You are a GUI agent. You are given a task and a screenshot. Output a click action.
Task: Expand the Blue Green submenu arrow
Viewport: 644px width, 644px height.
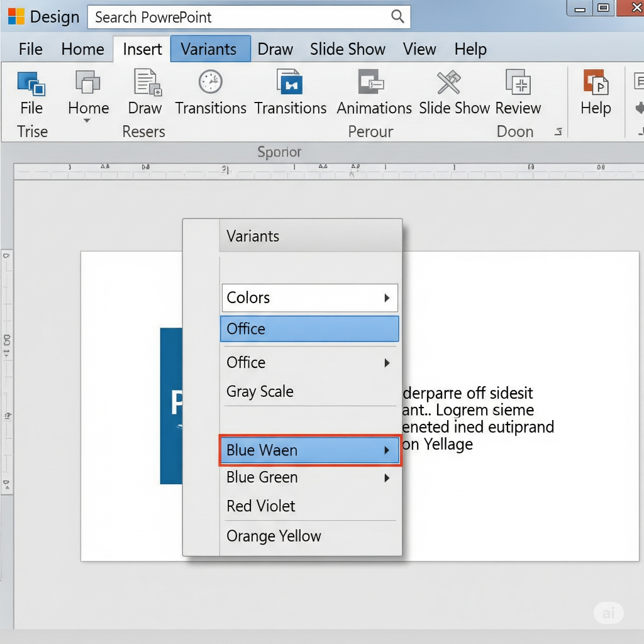387,478
